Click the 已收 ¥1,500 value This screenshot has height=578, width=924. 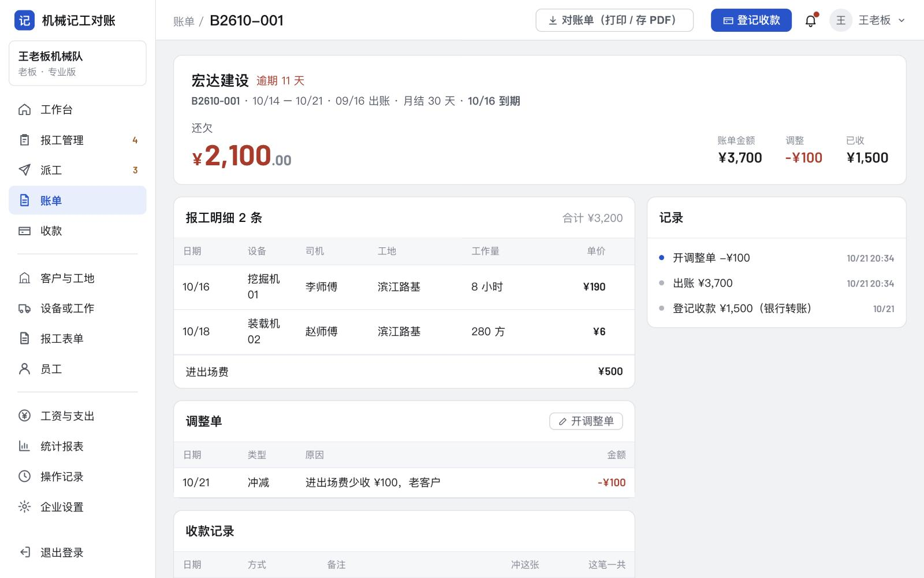(x=867, y=158)
